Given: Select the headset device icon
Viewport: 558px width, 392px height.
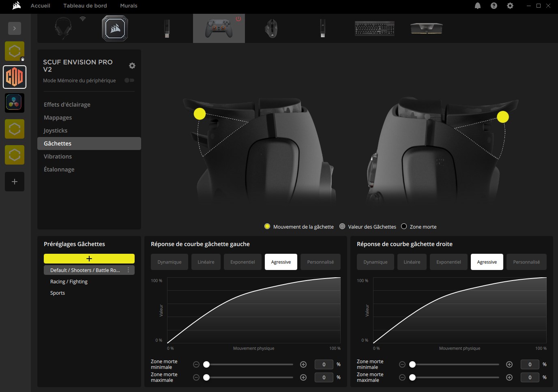Looking at the screenshot, I should click(63, 28).
